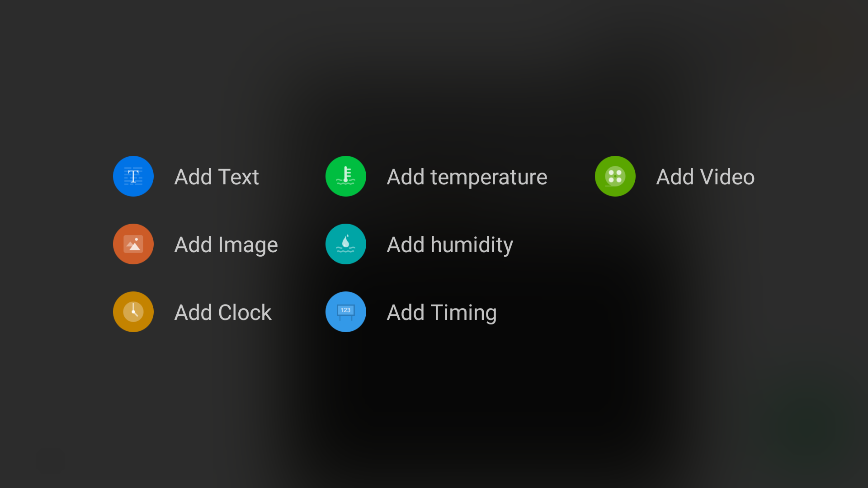Choose the 'Add temperature' option
Viewport: 868px width, 488px height.
(467, 177)
